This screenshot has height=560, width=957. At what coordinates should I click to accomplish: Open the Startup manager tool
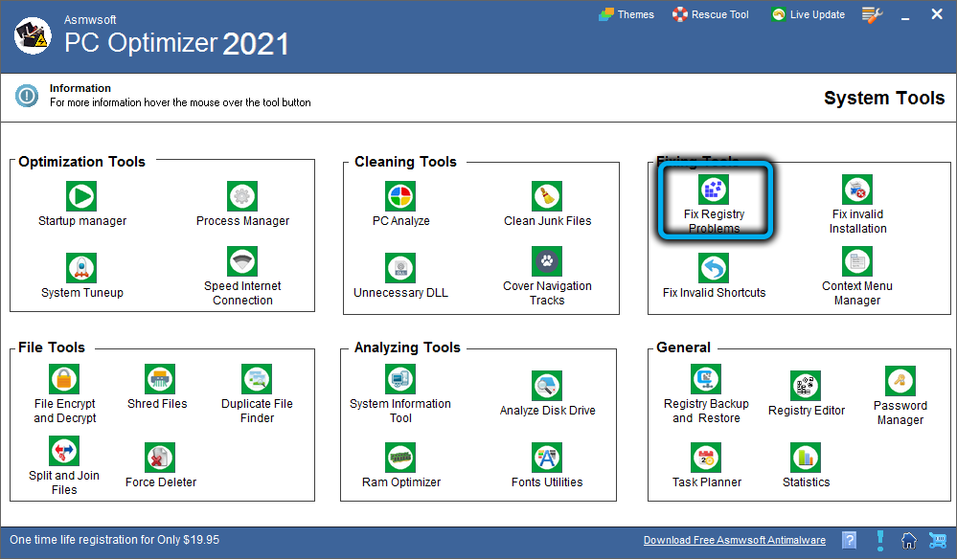(x=81, y=196)
